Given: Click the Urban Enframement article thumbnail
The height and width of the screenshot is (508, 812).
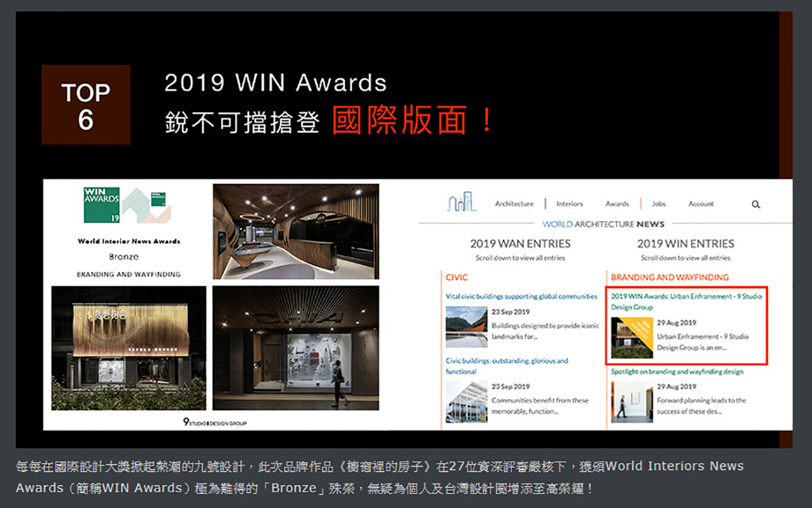Looking at the screenshot, I should pos(632,338).
